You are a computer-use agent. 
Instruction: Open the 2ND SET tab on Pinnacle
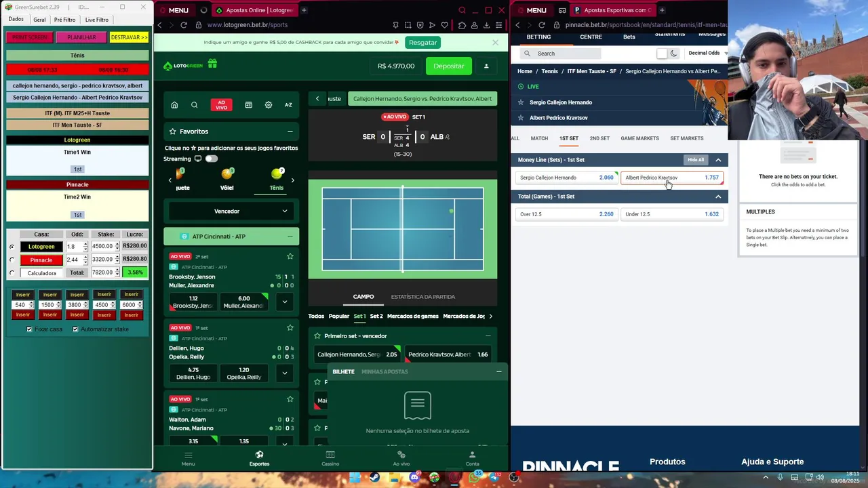tap(599, 138)
